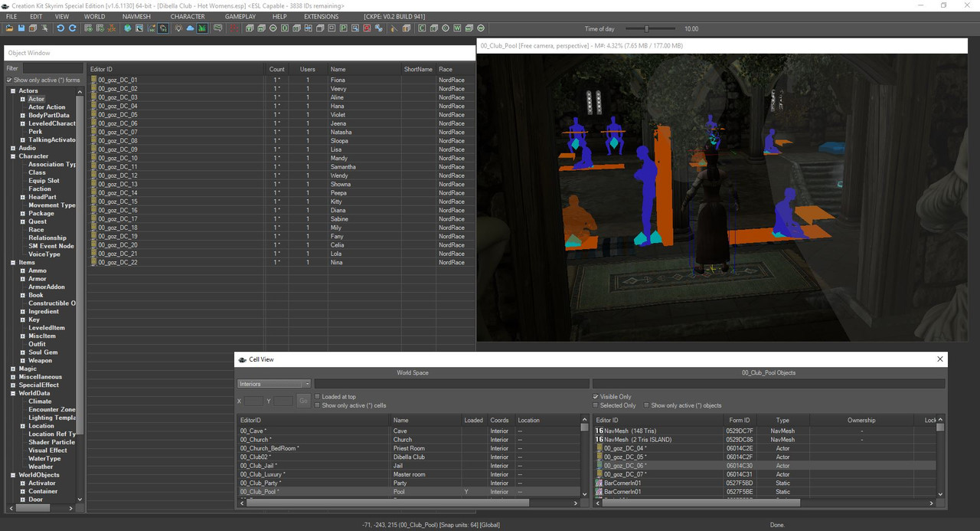Enable the Loaded at top checkbox
Viewport: 980px width, 531px height.
pyautogui.click(x=318, y=397)
